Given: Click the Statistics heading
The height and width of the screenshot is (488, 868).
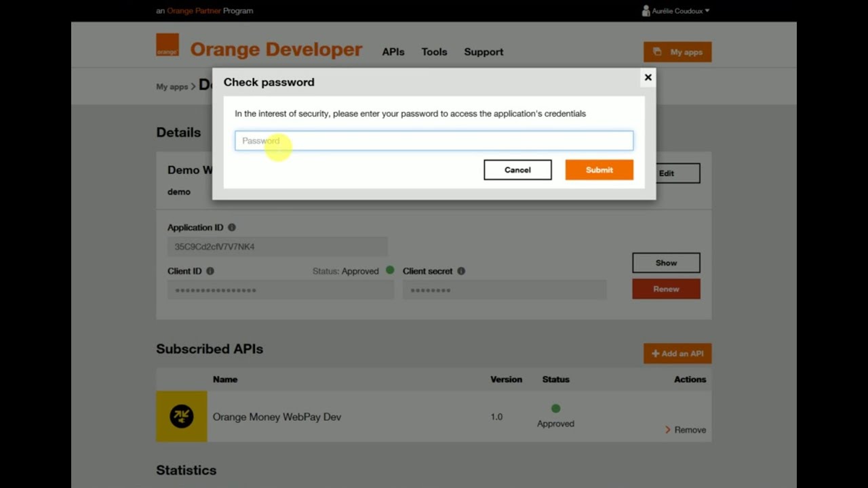Looking at the screenshot, I should click(x=186, y=470).
